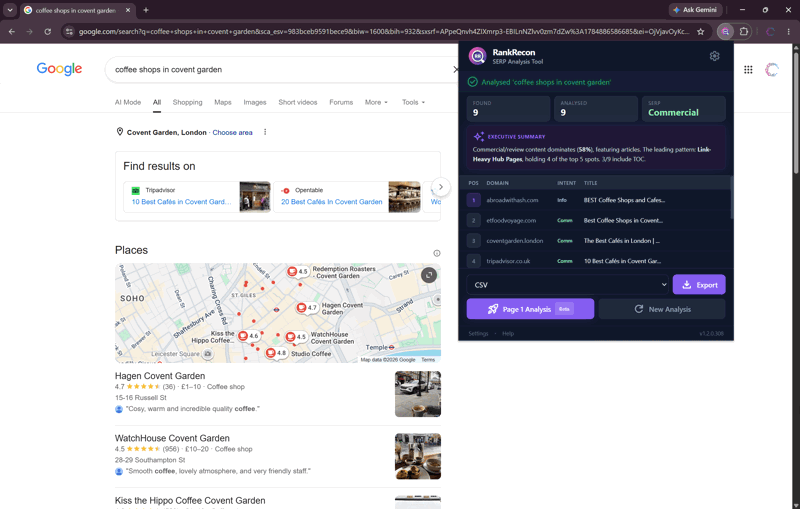Image resolution: width=800 pixels, height=509 pixels.
Task: Open Opentable 20 Best Cafés link
Action: click(x=332, y=201)
